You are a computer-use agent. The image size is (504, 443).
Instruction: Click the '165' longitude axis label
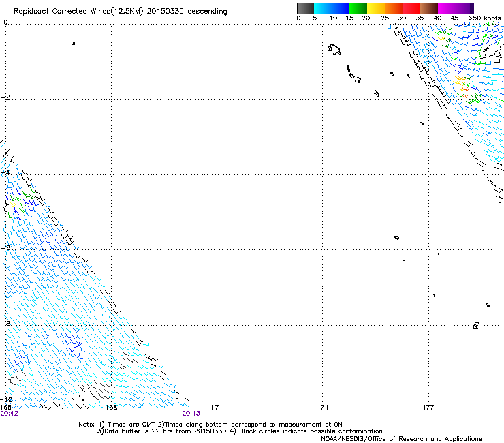click(x=5, y=408)
